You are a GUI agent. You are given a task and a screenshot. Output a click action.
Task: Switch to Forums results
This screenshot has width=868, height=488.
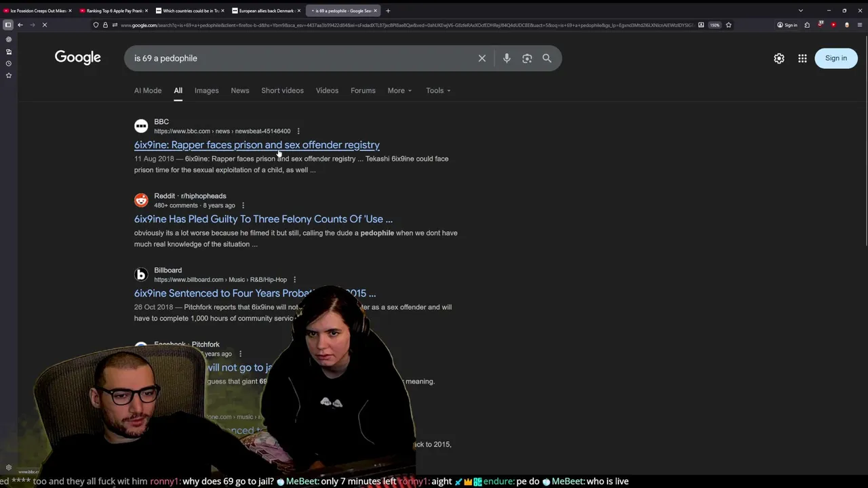363,91
